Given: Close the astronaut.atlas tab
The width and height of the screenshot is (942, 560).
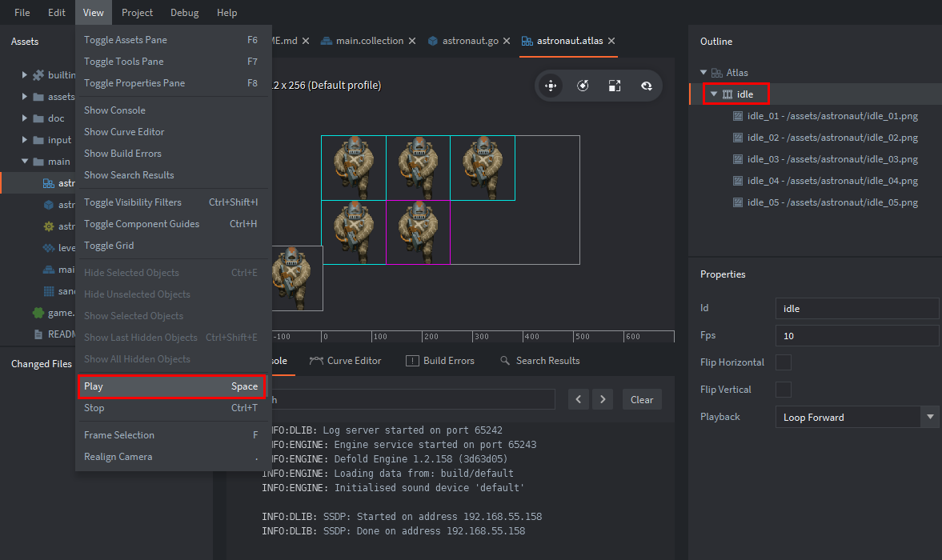Looking at the screenshot, I should pos(611,41).
